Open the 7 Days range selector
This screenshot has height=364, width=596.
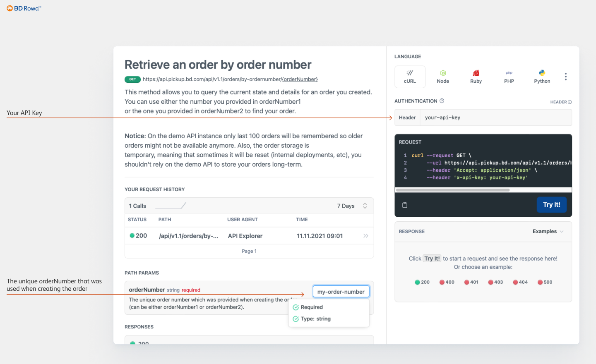pos(352,206)
